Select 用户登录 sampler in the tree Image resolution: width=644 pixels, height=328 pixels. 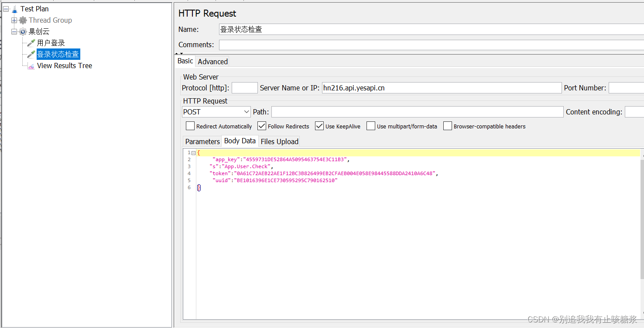(x=51, y=43)
